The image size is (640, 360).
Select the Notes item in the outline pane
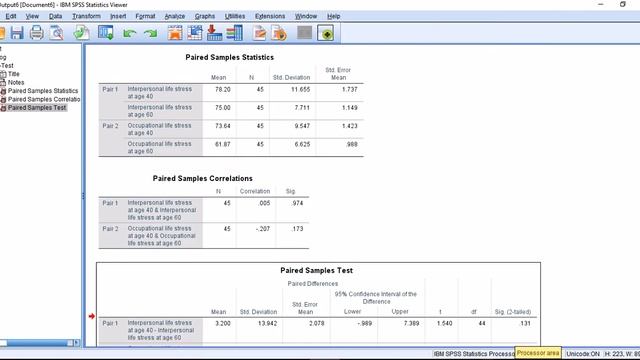tap(16, 82)
